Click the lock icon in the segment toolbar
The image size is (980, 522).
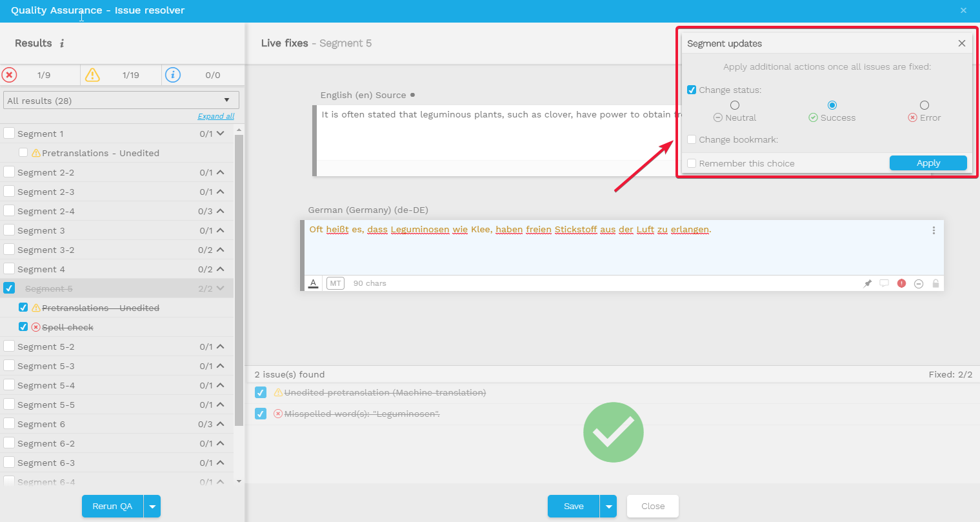(935, 283)
